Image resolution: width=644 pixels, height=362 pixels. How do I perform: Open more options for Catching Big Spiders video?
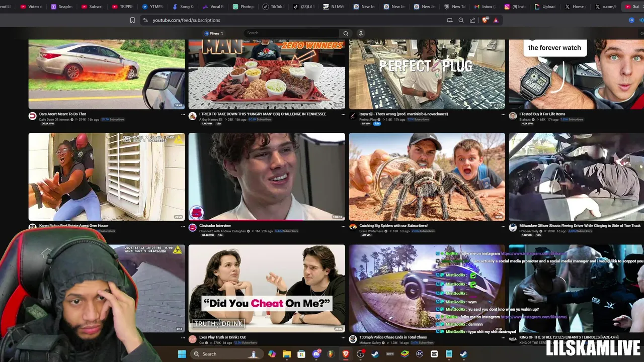503,226
